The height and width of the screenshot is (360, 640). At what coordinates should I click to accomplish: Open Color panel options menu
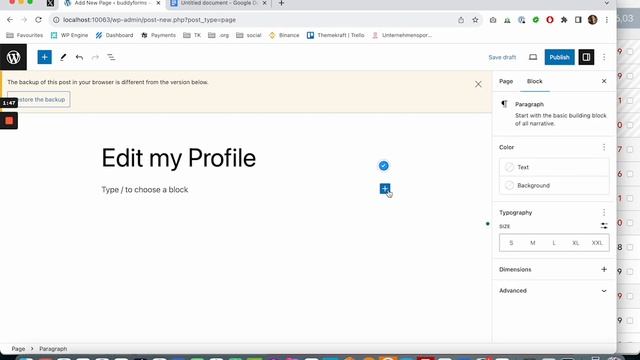(604, 147)
